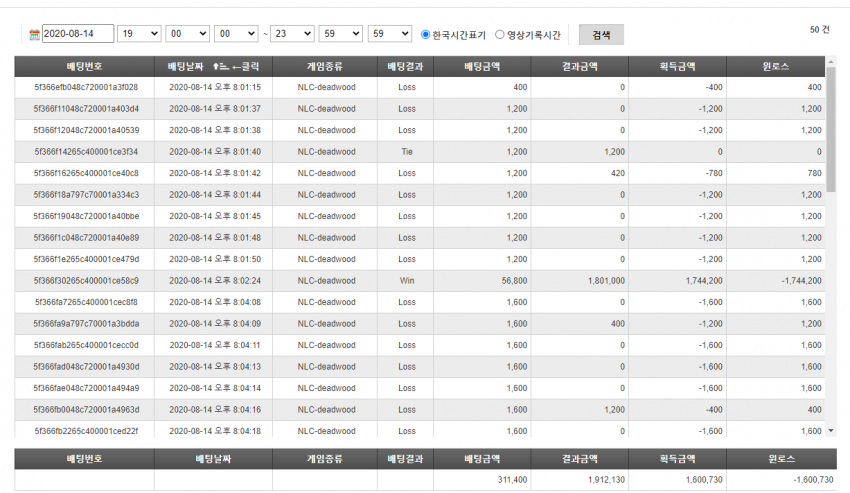Screen dimensions: 850x493
Task: Open the calendar date picker icon
Action: coord(34,35)
